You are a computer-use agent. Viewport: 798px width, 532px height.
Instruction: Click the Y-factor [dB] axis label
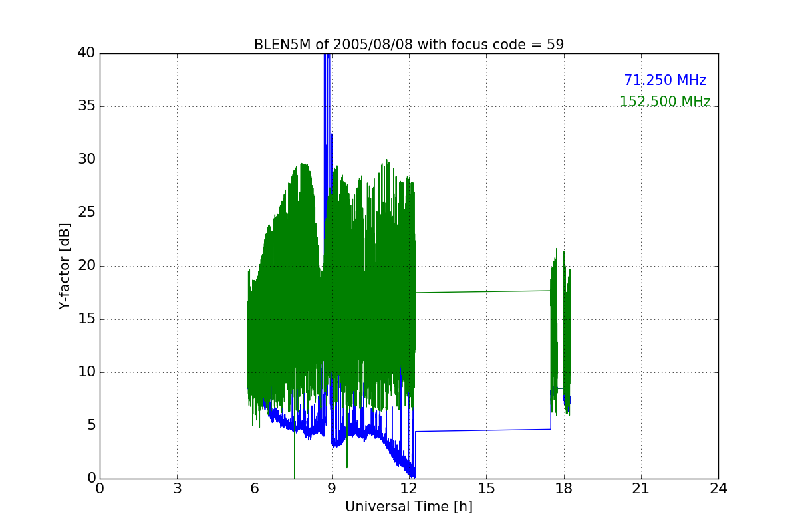click(64, 266)
